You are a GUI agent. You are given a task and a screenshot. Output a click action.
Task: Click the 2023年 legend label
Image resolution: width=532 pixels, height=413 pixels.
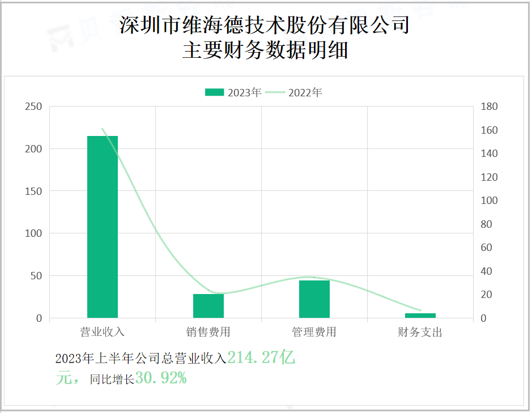coord(245,93)
